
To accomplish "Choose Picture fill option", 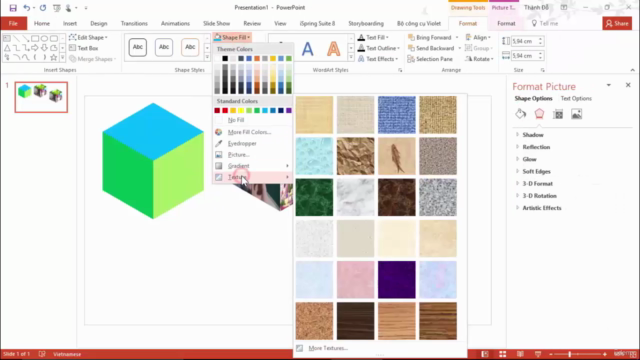I will coord(253,155).
